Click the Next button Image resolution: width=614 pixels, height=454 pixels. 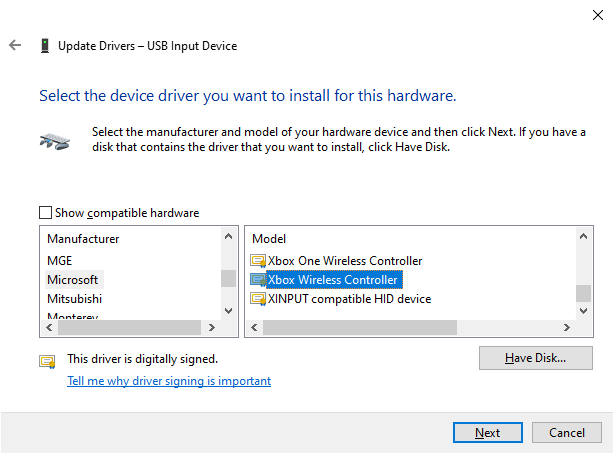point(488,433)
